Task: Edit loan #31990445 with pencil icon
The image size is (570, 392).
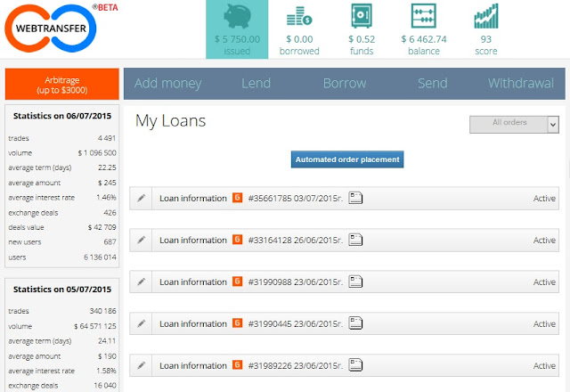Action: pos(141,323)
